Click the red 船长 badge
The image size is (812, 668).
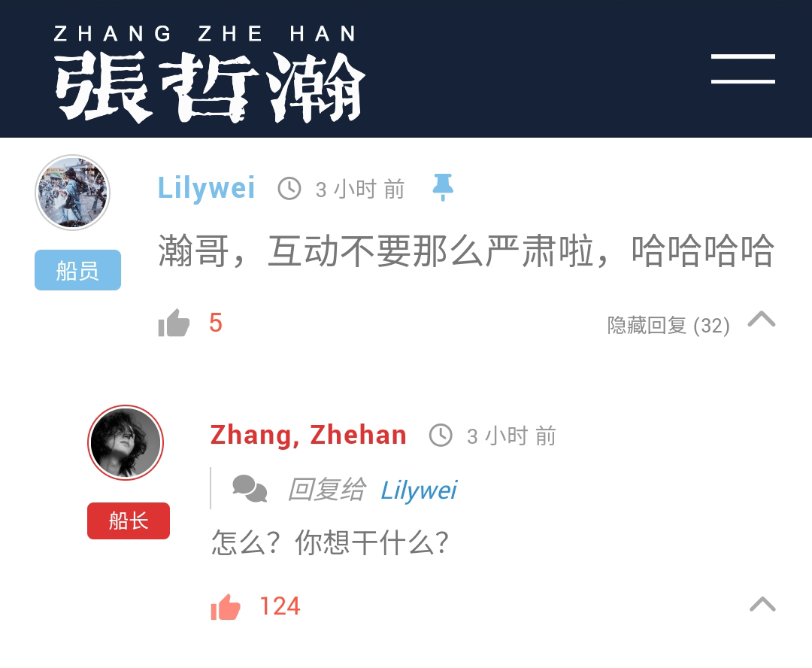click(x=129, y=521)
